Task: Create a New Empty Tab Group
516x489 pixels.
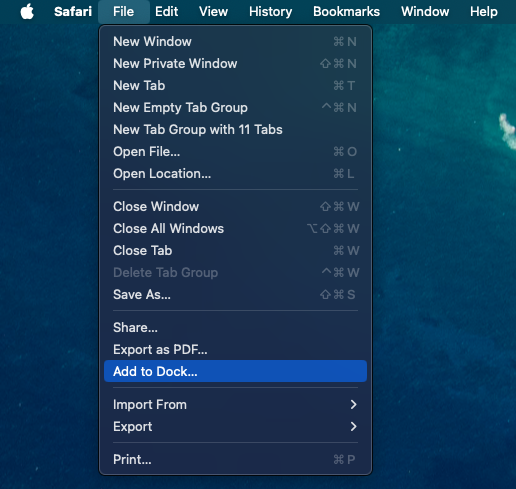Action: [x=235, y=107]
